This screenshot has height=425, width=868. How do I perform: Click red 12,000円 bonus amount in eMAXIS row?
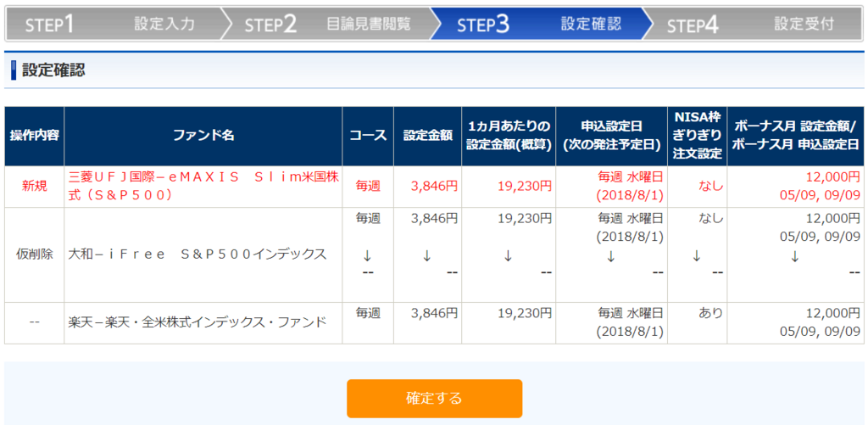pyautogui.click(x=832, y=176)
